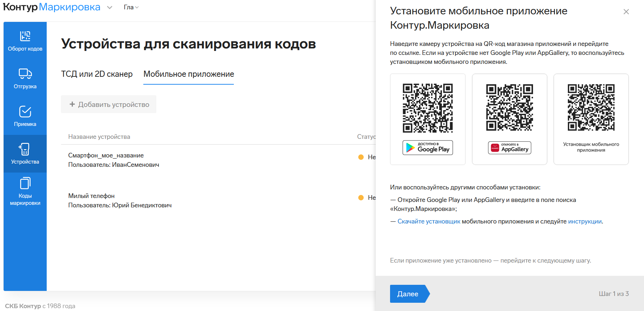Click the Статус column header
The width and height of the screenshot is (644, 311).
point(366,137)
